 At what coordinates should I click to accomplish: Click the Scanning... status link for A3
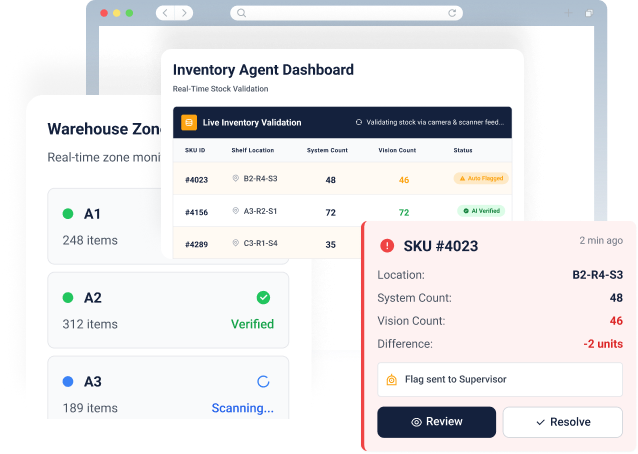(242, 408)
